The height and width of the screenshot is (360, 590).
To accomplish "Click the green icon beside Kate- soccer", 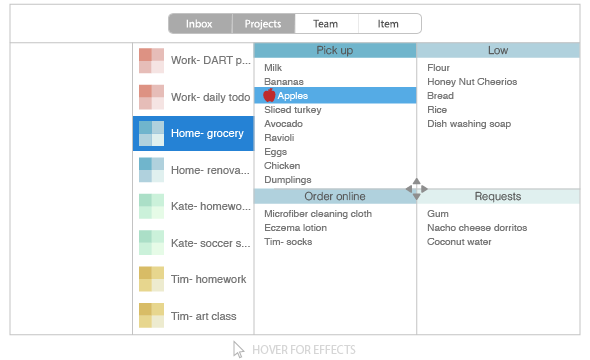I will click(x=151, y=243).
